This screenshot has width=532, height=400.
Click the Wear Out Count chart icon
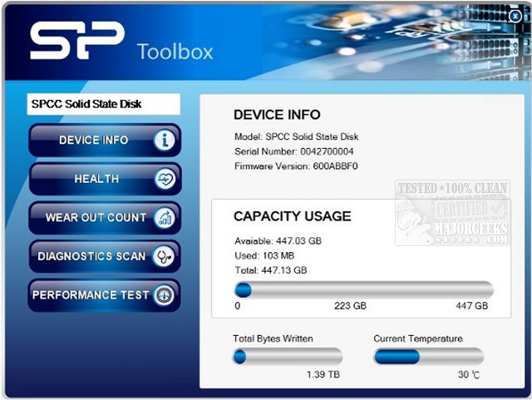click(165, 218)
